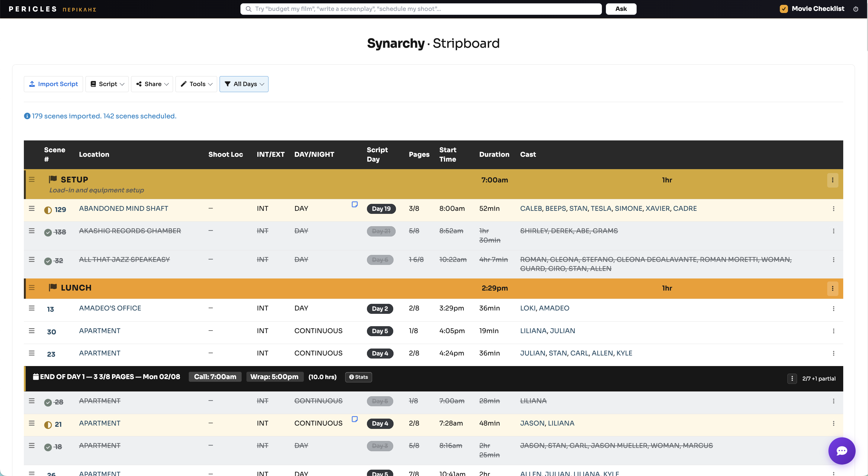The image size is (868, 476).
Task: Expand the Tools dropdown
Action: (196, 84)
